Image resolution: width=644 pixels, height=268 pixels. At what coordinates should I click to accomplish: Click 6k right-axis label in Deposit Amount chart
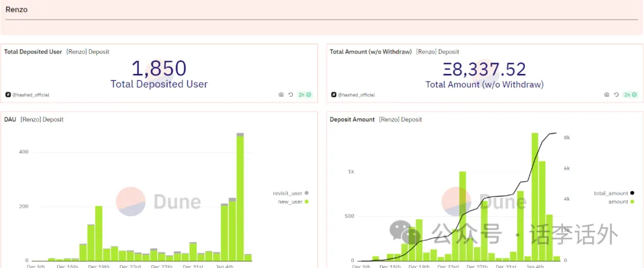coord(567,169)
